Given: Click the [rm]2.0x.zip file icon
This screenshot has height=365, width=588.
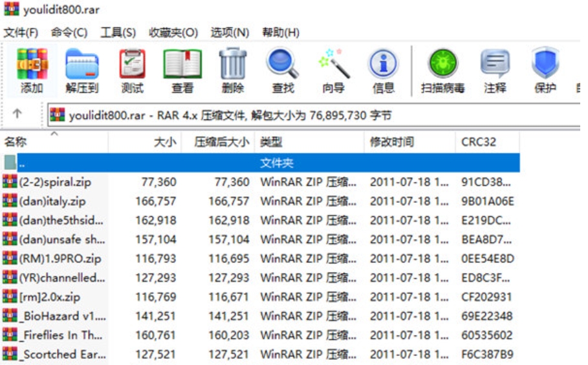Looking at the screenshot, I should 10,297.
